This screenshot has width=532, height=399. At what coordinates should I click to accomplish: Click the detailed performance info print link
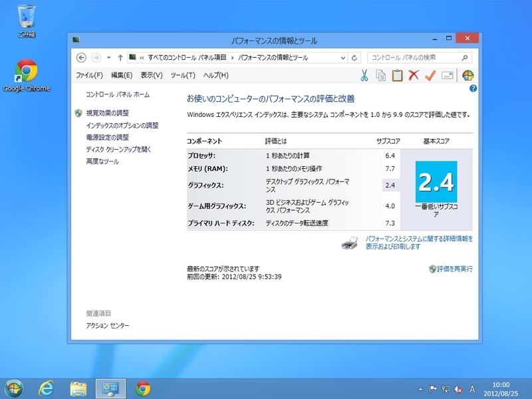(419, 243)
